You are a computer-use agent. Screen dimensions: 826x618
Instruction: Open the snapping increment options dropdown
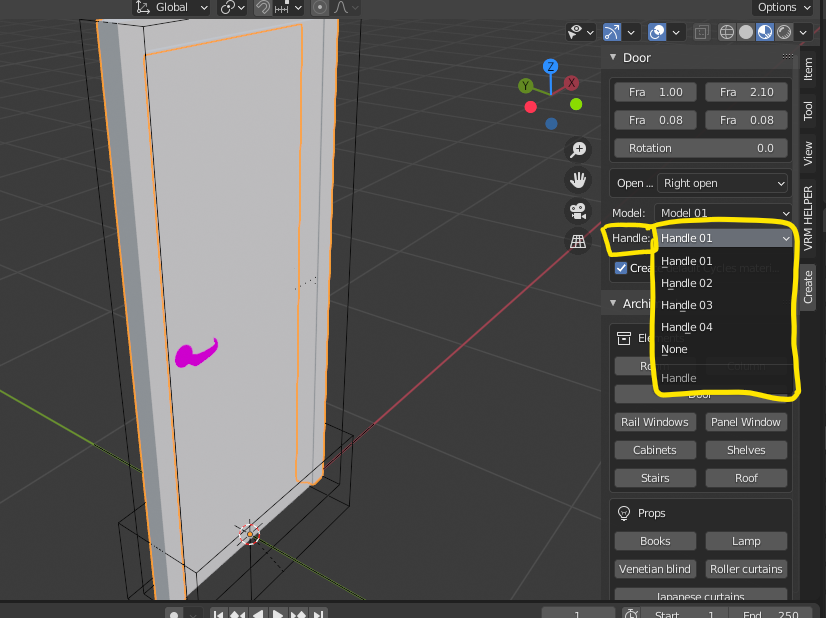point(288,7)
